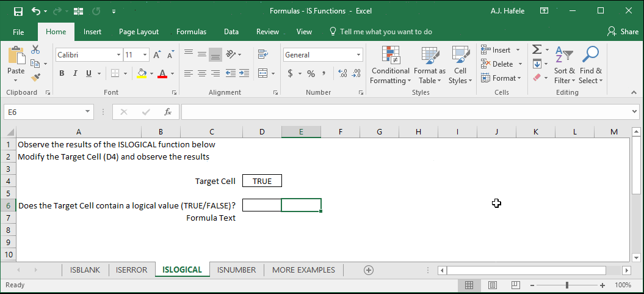
Task: Expand the Name Box dropdown
Action: pyautogui.click(x=87, y=112)
